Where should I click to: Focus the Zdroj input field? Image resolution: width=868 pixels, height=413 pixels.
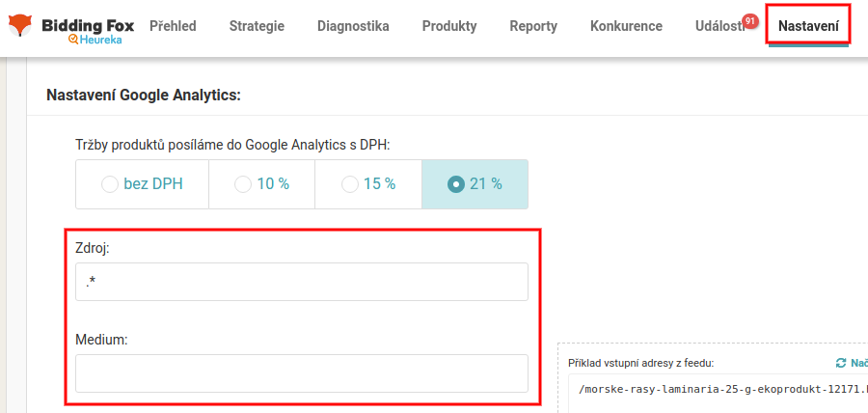click(302, 282)
